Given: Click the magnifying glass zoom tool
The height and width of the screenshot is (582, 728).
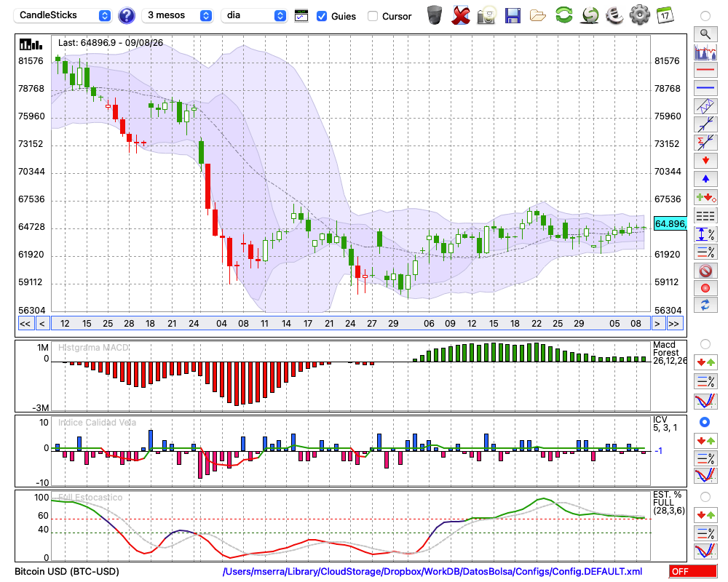Looking at the screenshot, I should (x=705, y=34).
